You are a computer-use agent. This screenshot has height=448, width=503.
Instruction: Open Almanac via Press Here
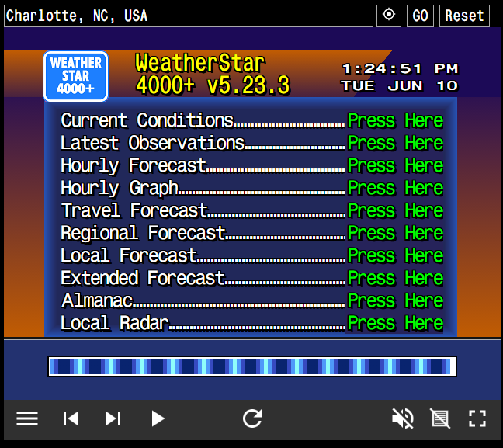(x=395, y=300)
